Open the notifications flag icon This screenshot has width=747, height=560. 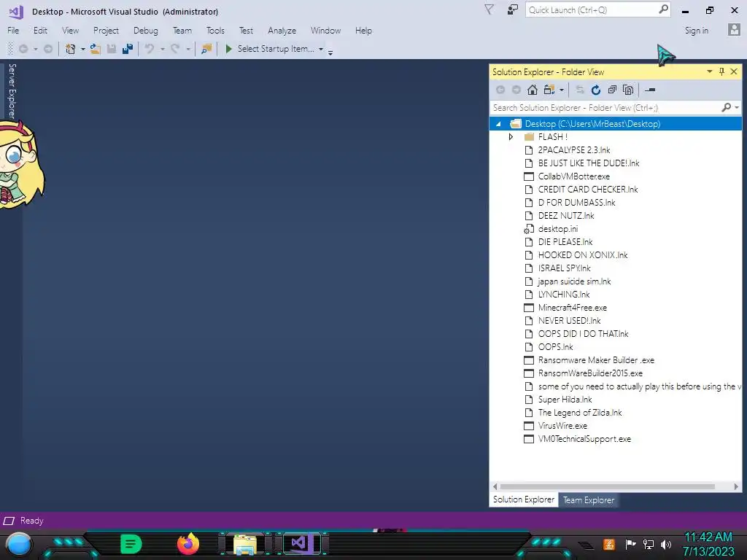489,9
